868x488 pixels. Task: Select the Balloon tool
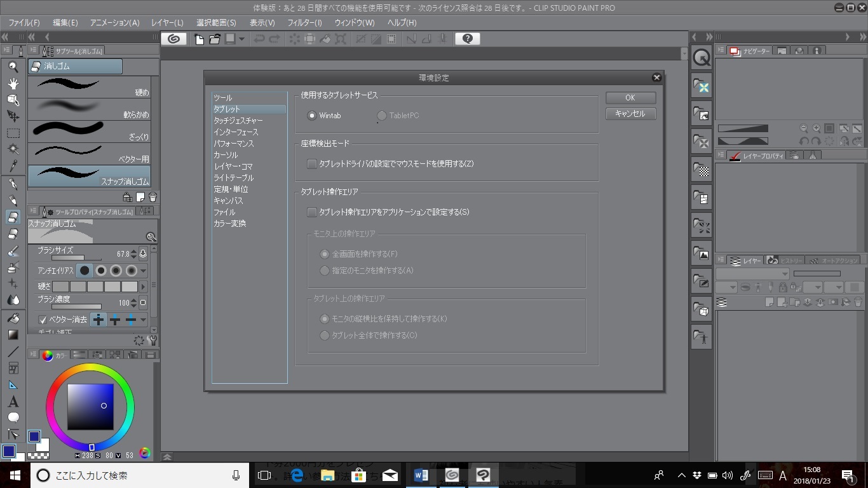point(13,417)
